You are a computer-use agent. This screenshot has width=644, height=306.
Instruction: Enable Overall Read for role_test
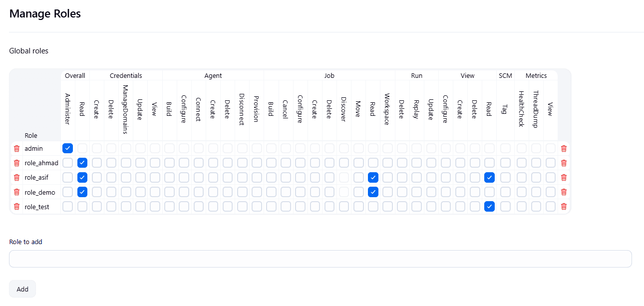[82, 206]
